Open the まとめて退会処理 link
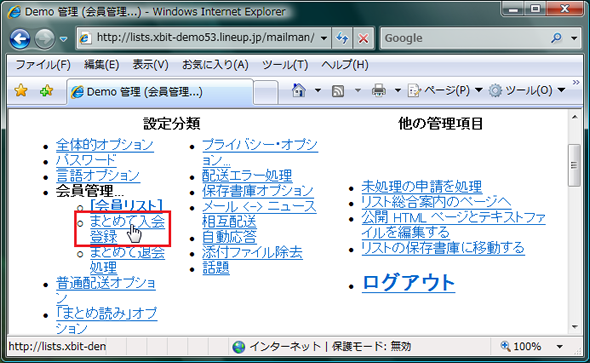590x363 pixels. (x=127, y=260)
